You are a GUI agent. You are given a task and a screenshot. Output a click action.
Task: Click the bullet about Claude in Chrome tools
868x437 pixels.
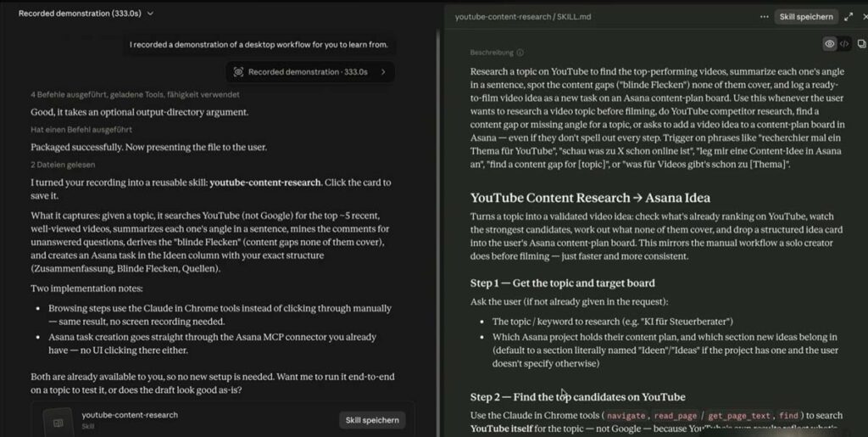point(220,315)
